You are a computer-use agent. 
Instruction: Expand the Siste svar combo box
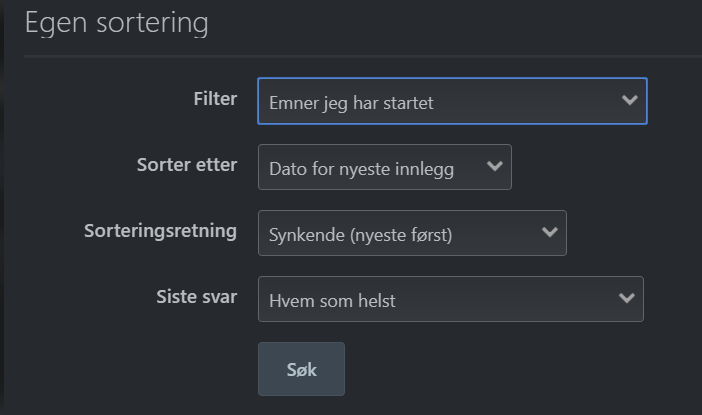[x=450, y=298]
